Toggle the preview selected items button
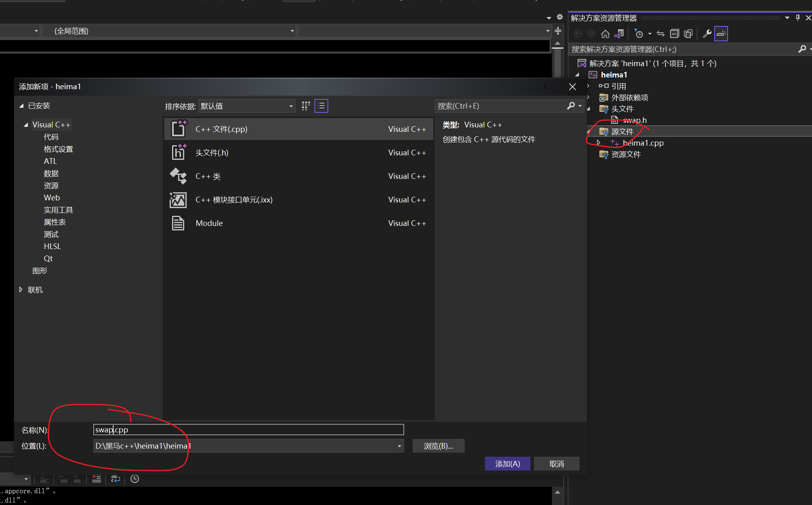The width and height of the screenshot is (812, 505). pyautogui.click(x=721, y=34)
